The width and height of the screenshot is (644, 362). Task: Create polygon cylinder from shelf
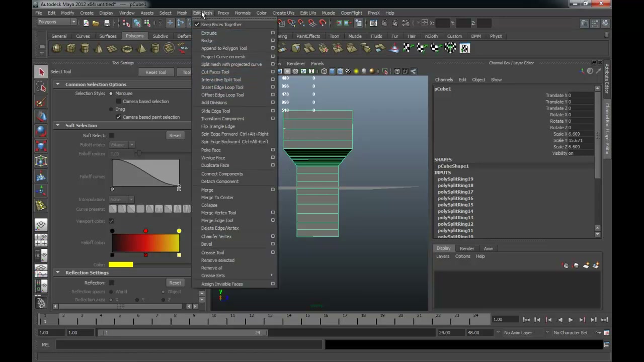pyautogui.click(x=85, y=48)
